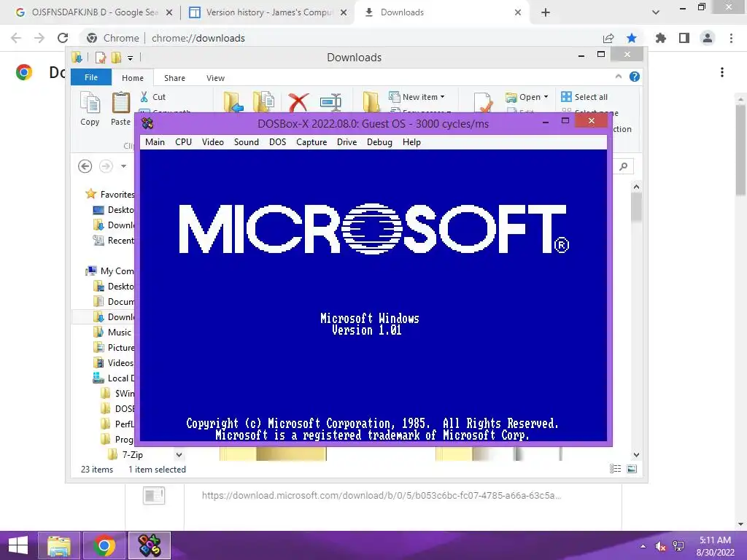This screenshot has width=747, height=560.
Task: Click the Explorer search magnifier icon
Action: [623, 166]
